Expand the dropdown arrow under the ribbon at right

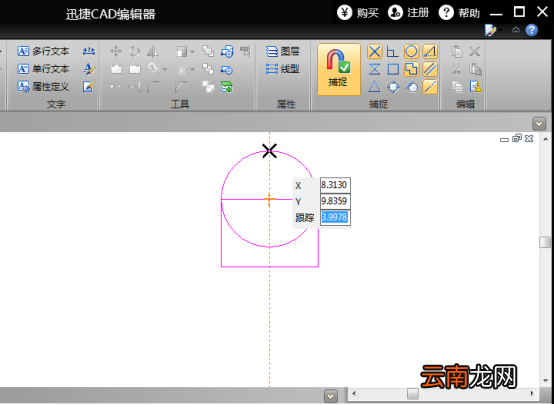tap(539, 124)
